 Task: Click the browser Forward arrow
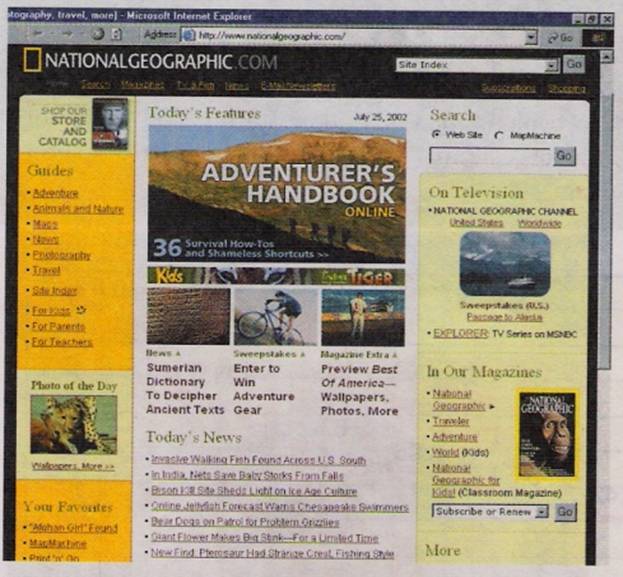(66, 34)
